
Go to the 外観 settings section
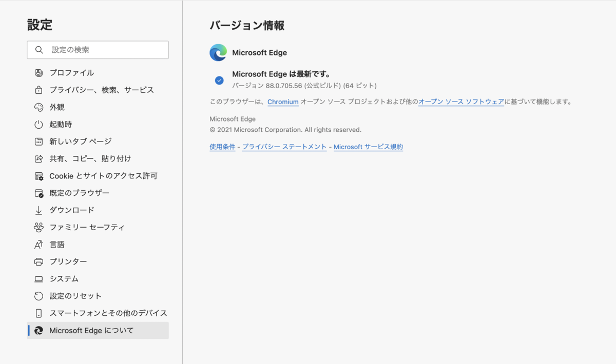coord(98,107)
